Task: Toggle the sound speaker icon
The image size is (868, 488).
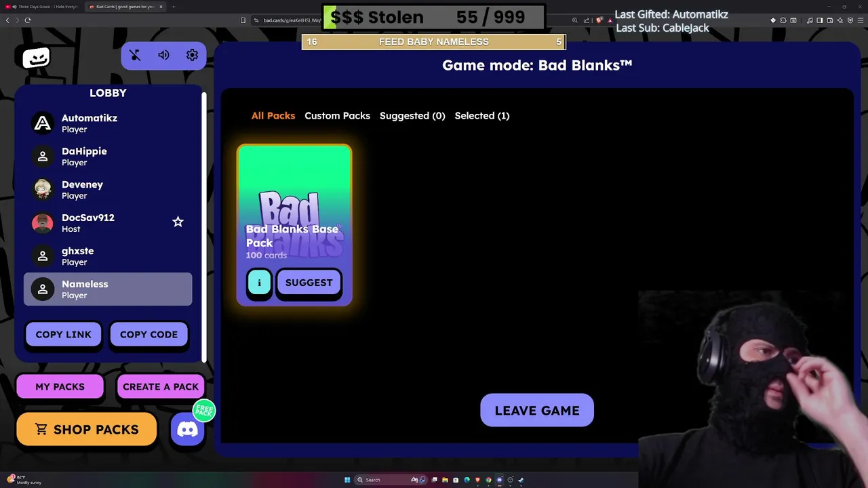Action: (163, 56)
